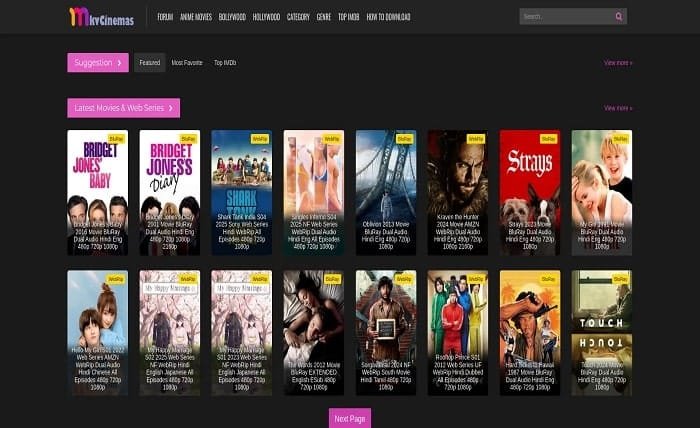Open the Bollywood menu
This screenshot has height=428, width=700.
232,17
